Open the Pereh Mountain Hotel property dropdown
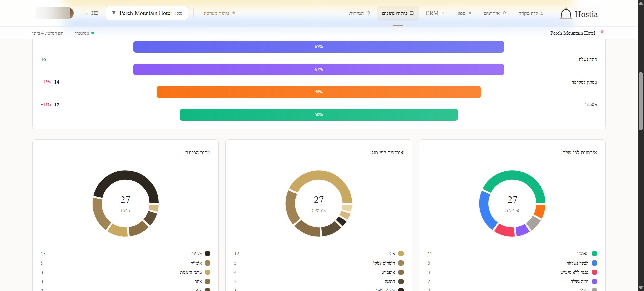The height and width of the screenshot is (291, 644). pos(147,13)
